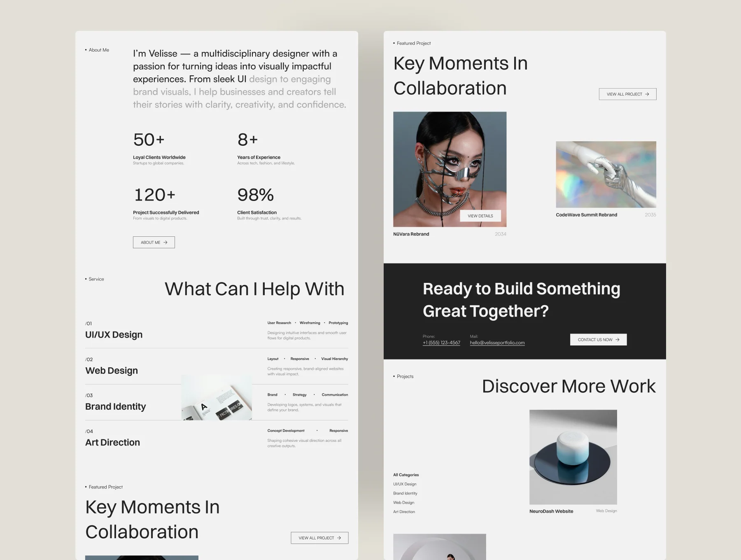Image resolution: width=741 pixels, height=560 pixels.
Task: Open the NeuroDash Website product image
Action: point(573,457)
